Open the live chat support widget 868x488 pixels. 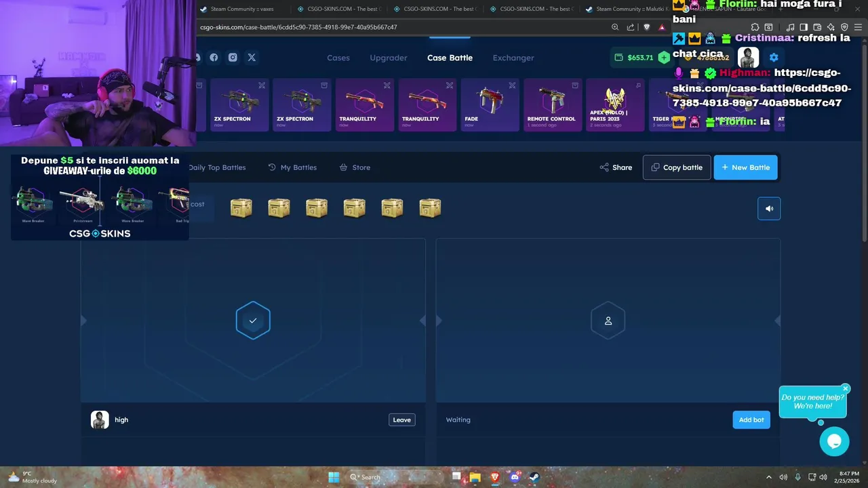[x=834, y=442]
